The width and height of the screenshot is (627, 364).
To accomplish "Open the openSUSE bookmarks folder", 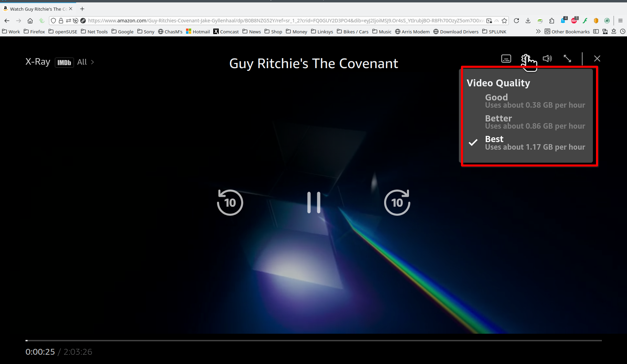I will click(x=63, y=32).
